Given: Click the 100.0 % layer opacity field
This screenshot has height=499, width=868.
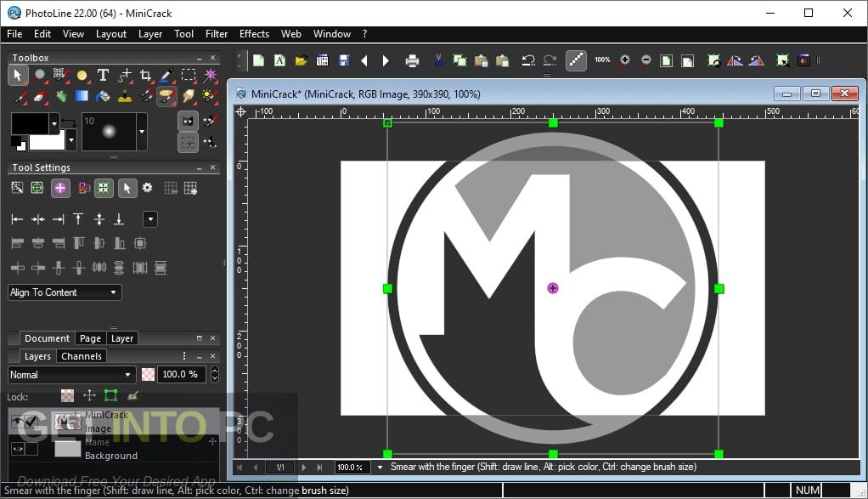Looking at the screenshot, I should pos(182,375).
